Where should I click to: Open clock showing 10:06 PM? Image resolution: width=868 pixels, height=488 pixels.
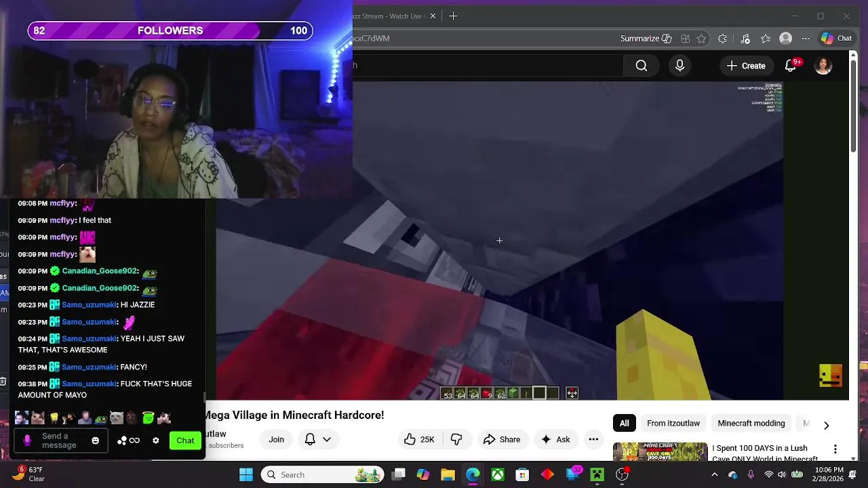(x=829, y=474)
